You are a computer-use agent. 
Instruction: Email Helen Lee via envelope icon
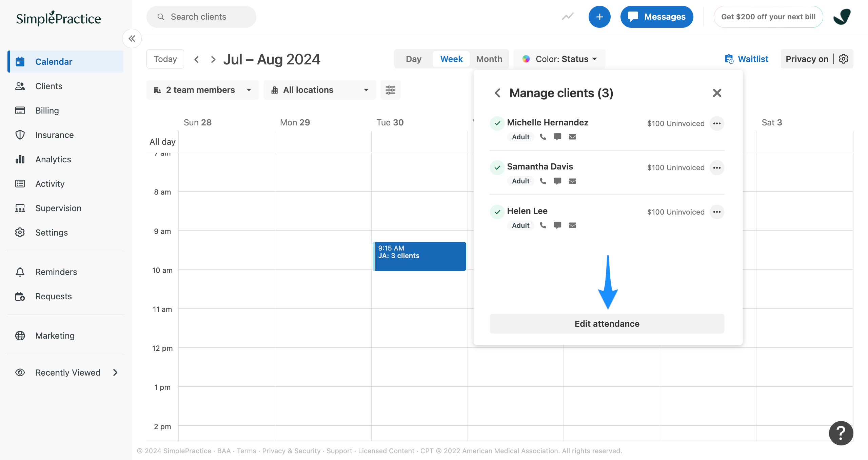(x=572, y=225)
